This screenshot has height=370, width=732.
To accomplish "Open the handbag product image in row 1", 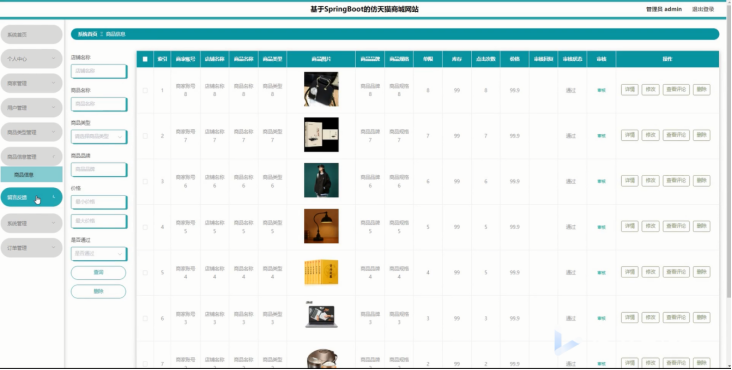I will [321, 89].
